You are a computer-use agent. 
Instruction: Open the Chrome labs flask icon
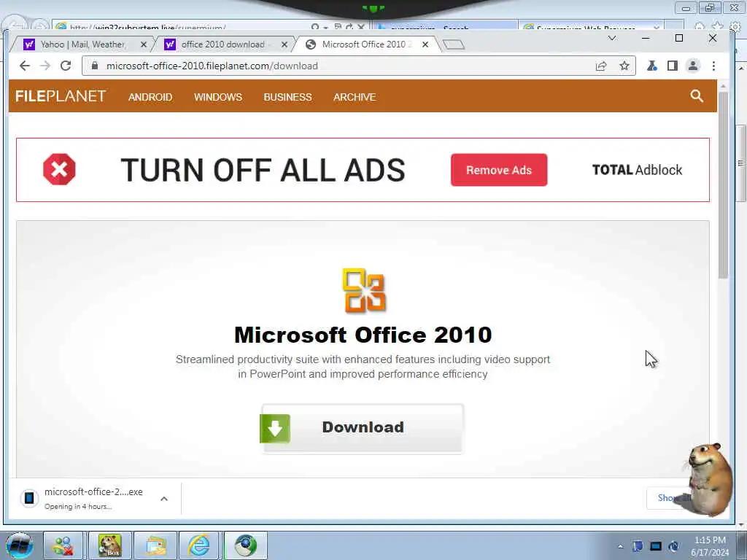coord(651,66)
